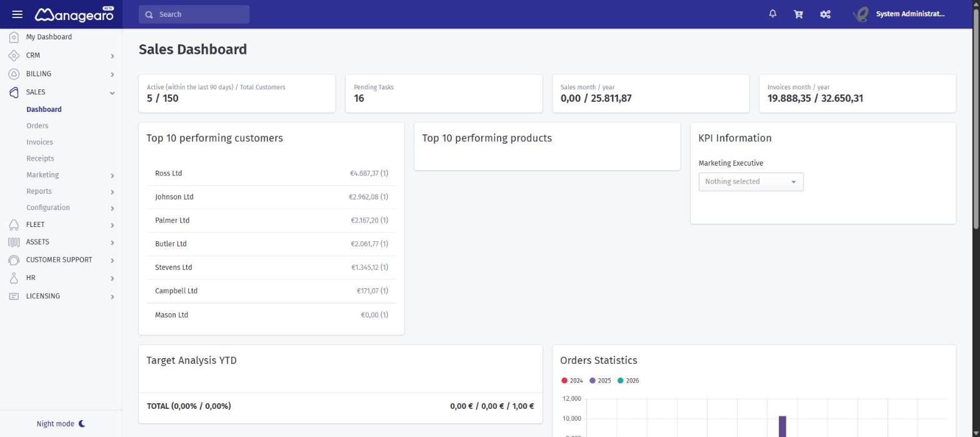Click the Invoices month / year card
980x437 pixels.
point(857,94)
